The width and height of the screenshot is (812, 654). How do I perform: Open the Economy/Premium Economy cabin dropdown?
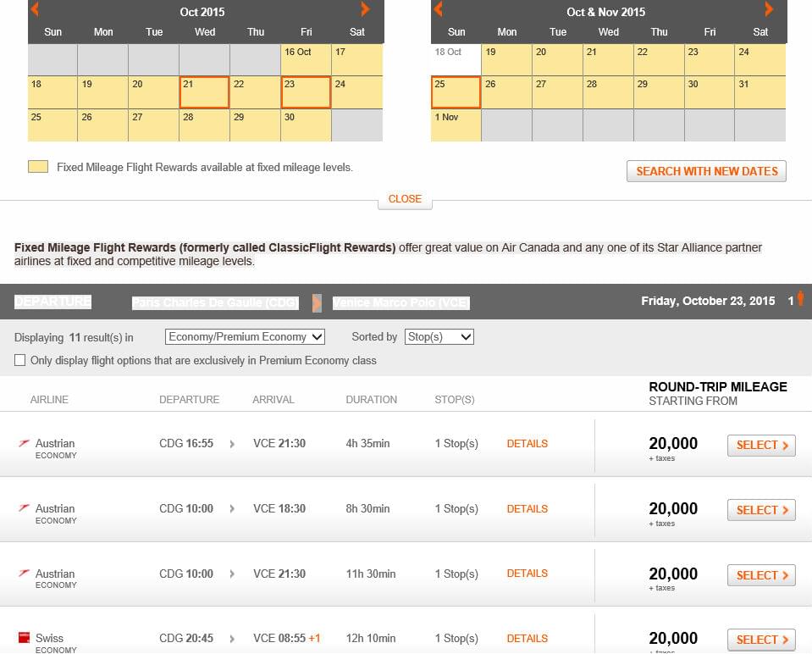(x=245, y=337)
